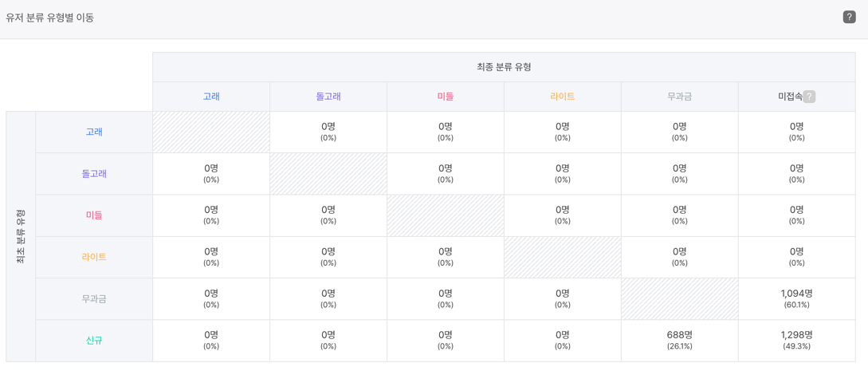
Task: Click the 1,094명 (60.1%) cell
Action: pos(796,298)
